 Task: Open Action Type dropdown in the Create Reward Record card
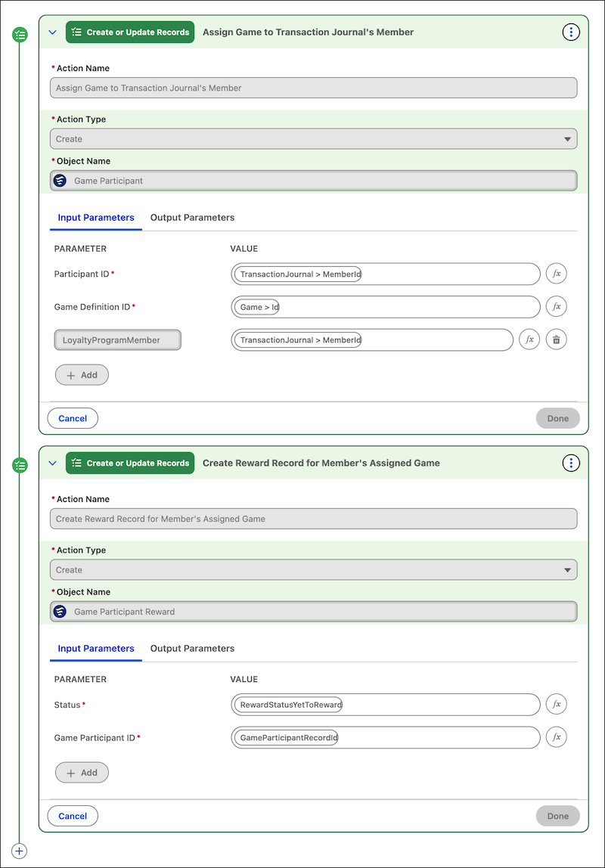point(313,569)
